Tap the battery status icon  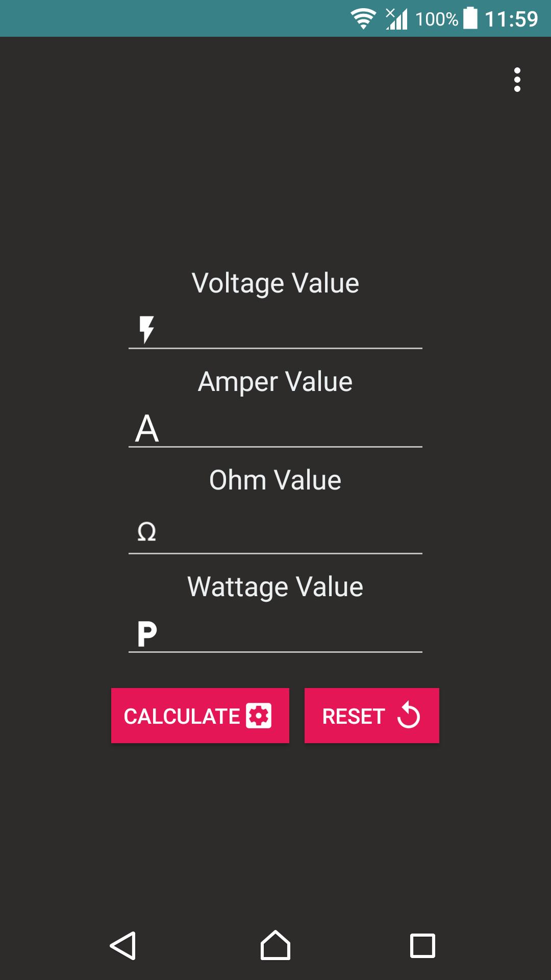tap(470, 18)
